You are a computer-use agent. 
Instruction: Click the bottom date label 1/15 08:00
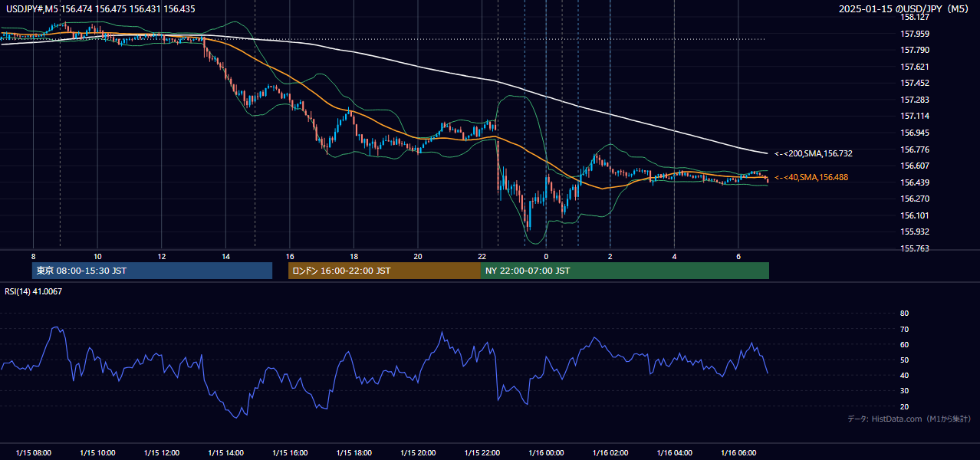tap(34, 453)
